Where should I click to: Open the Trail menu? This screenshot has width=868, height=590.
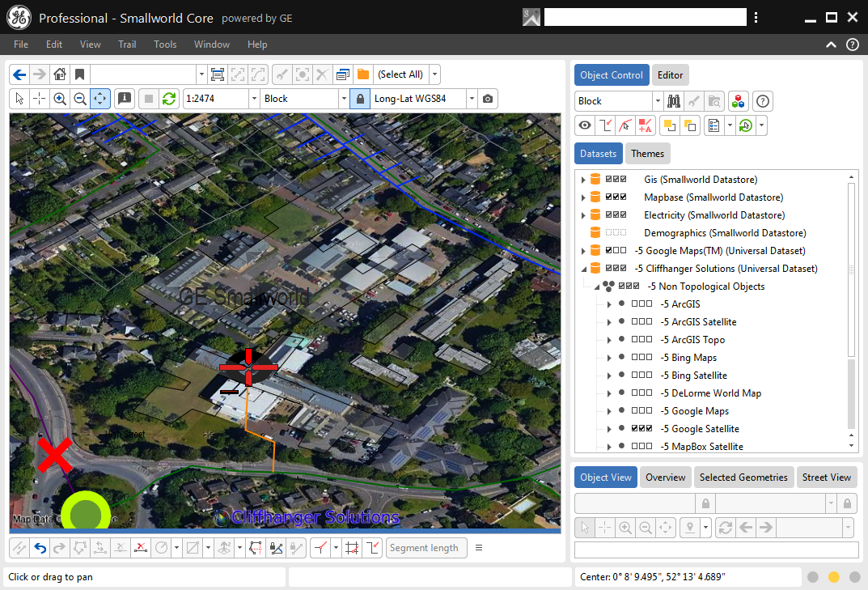[127, 45]
